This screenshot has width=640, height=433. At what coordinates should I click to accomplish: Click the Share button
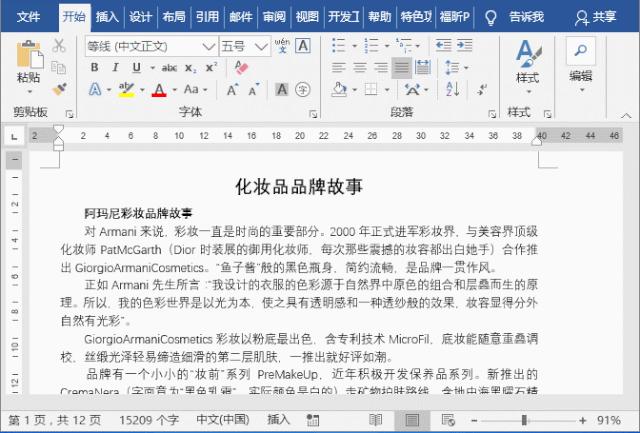pyautogui.click(x=596, y=17)
